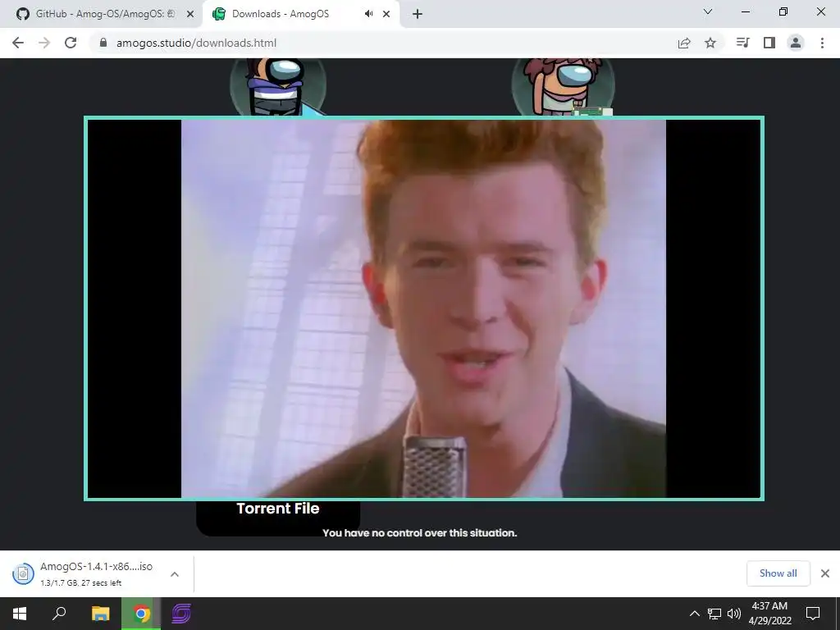The width and height of the screenshot is (840, 630).
Task: Open network status in system tray
Action: tap(714, 614)
